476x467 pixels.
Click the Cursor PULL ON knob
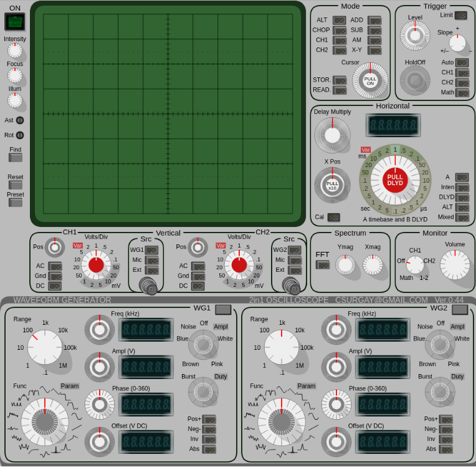click(370, 80)
